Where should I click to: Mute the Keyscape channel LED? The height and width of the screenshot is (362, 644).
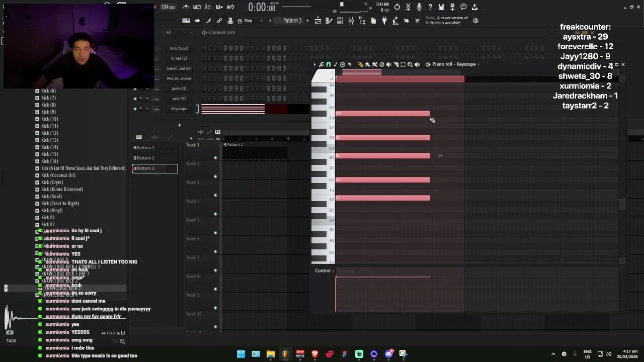tap(135, 109)
